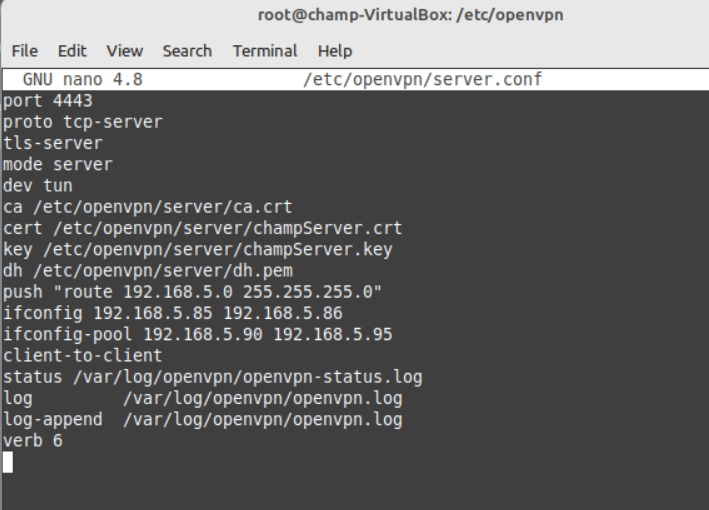Click on the proto tcp-server line
The image size is (709, 510).
click(82, 122)
